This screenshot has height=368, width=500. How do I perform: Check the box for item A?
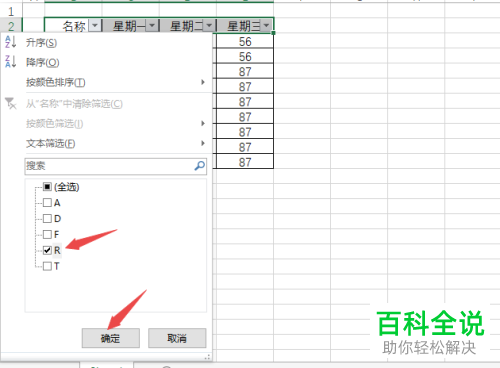click(47, 203)
